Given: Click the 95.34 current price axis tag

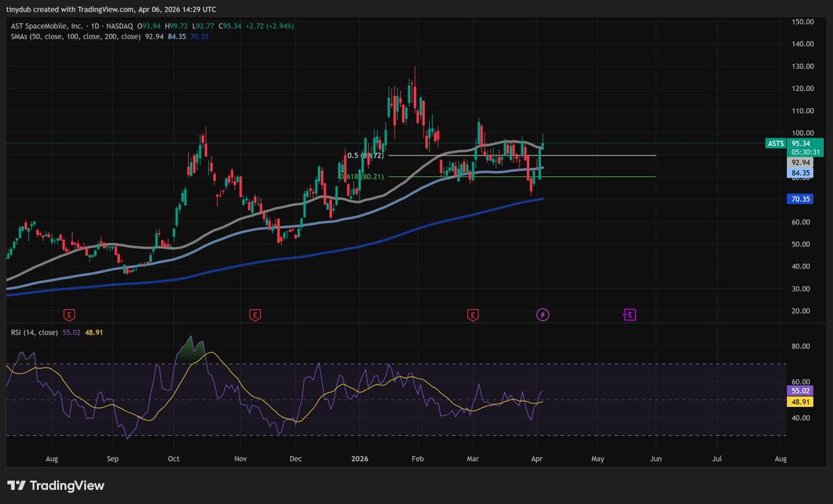Looking at the screenshot, I should pos(802,143).
